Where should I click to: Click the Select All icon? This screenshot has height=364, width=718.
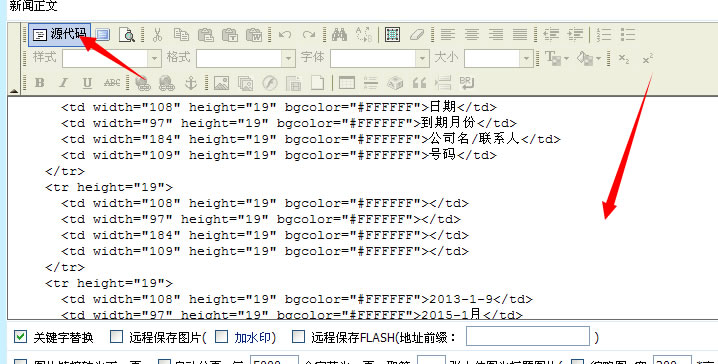point(392,35)
